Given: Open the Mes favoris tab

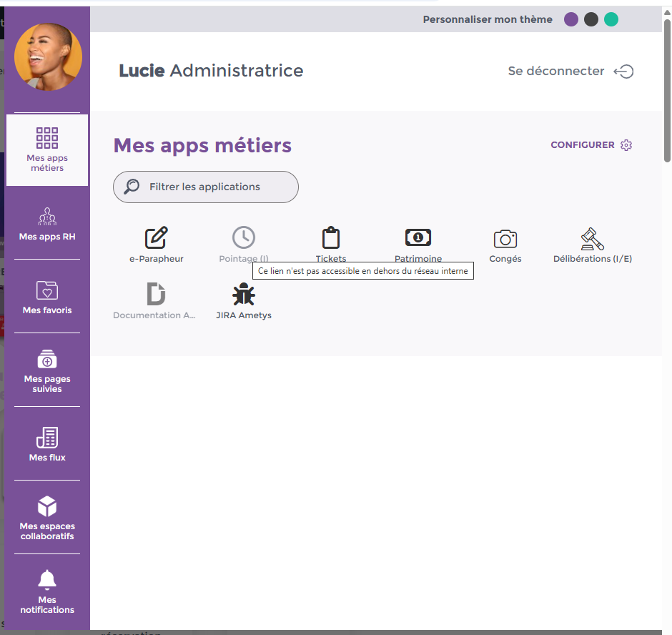Looking at the screenshot, I should point(47,297).
